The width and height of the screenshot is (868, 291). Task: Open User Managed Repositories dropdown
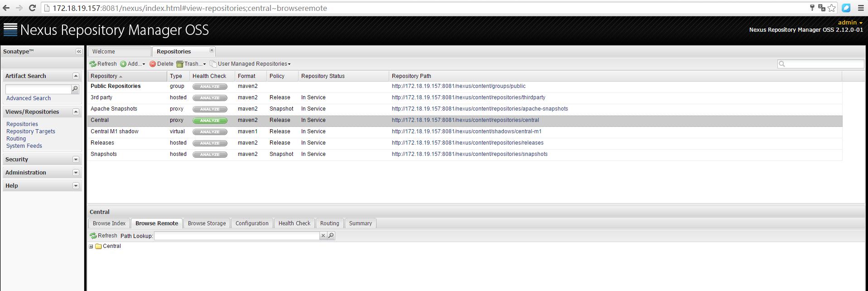(x=251, y=64)
